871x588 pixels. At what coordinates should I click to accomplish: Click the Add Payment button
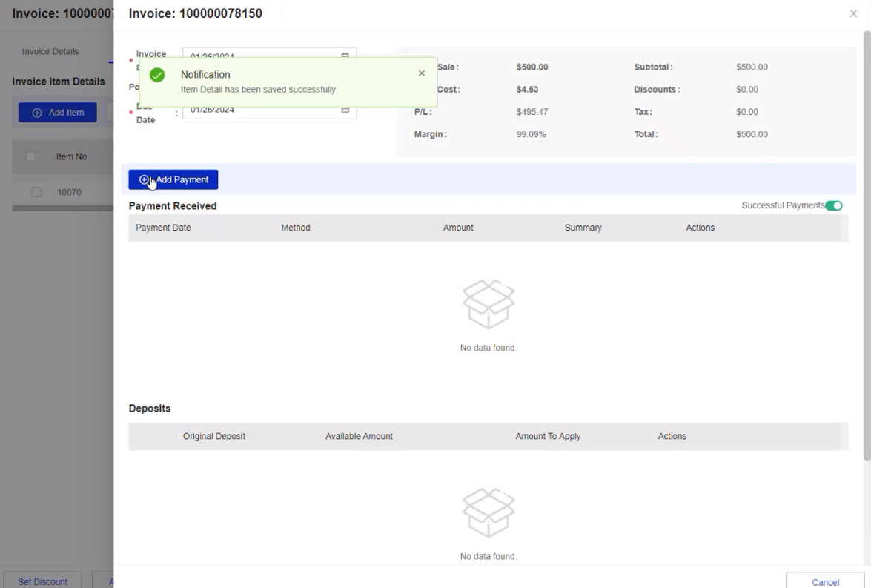pyautogui.click(x=173, y=179)
